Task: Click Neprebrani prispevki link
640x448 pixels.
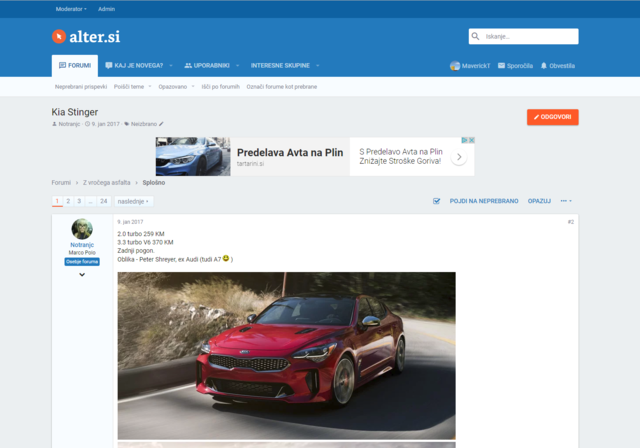Action: click(x=81, y=87)
